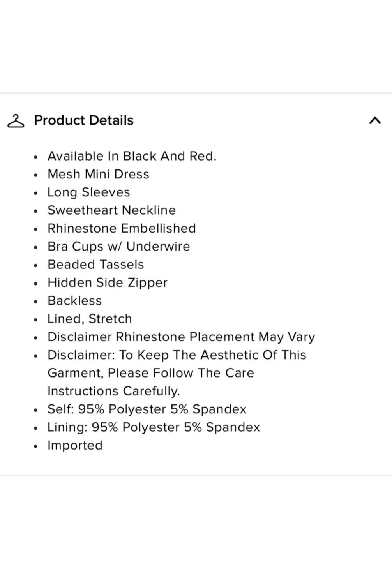Select the 'Self: 95% Polyester 5% Spandex' line
Screen dimensions: 392x561
(147, 409)
